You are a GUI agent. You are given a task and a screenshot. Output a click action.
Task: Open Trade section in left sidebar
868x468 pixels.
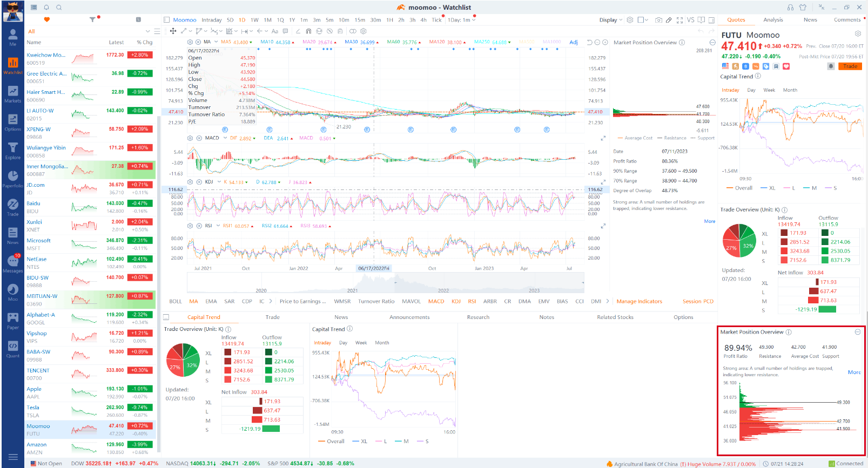[x=12, y=207]
